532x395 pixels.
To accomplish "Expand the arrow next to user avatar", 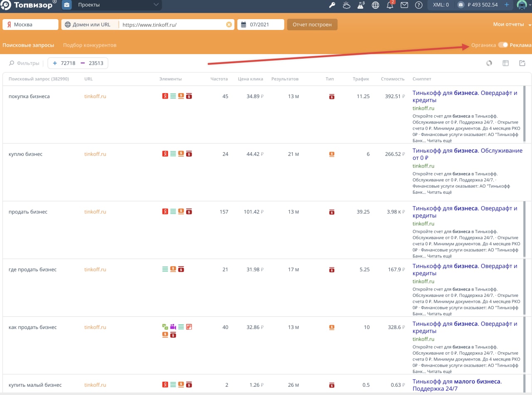I will 530,5.
